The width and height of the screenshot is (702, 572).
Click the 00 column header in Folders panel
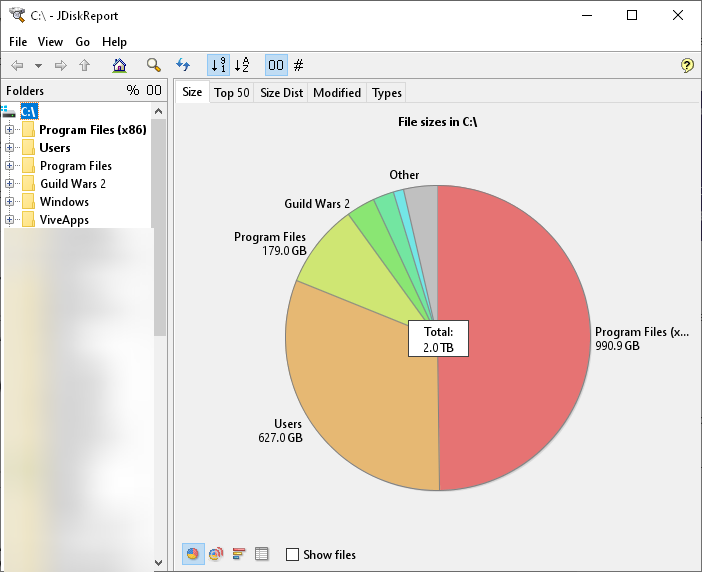pos(154,90)
